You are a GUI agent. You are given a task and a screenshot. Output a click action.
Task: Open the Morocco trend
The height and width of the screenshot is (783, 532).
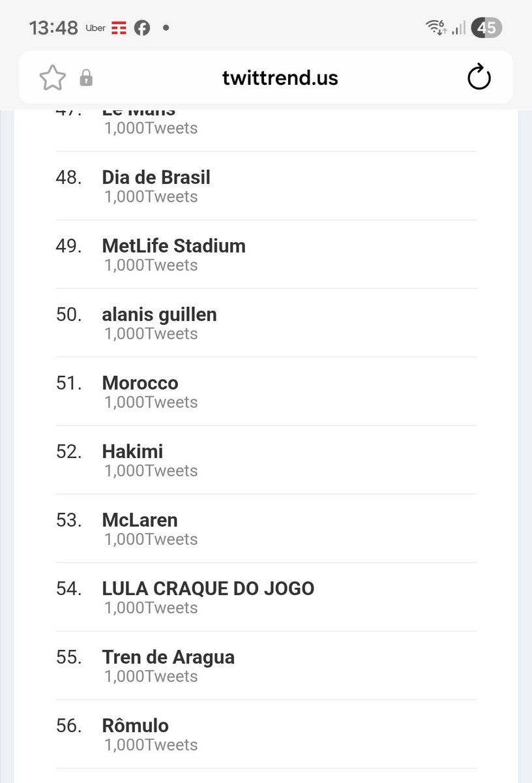click(x=140, y=383)
